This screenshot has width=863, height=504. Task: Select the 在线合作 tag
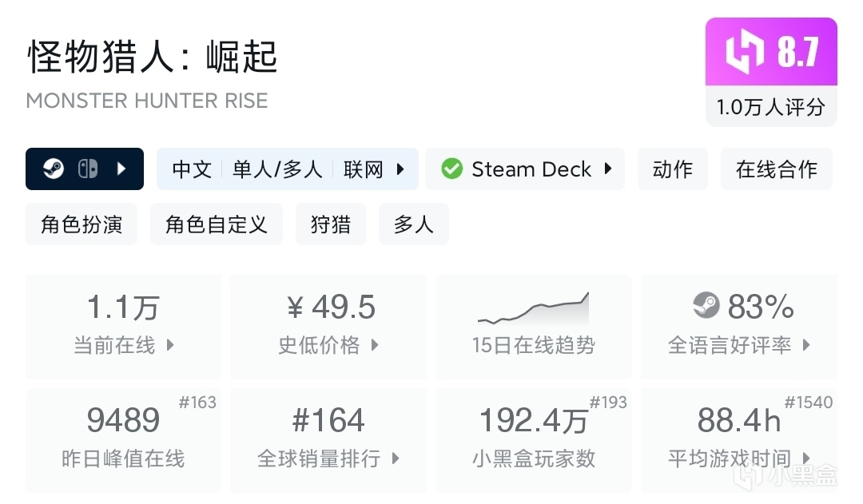click(776, 169)
